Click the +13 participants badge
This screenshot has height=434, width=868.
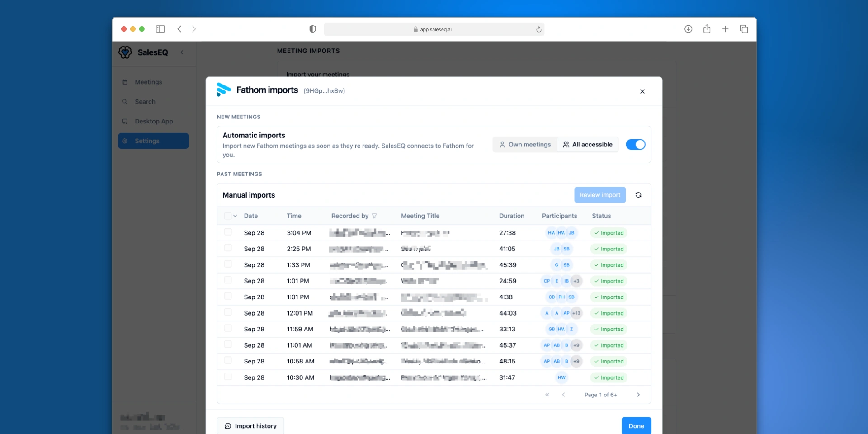pyautogui.click(x=576, y=313)
